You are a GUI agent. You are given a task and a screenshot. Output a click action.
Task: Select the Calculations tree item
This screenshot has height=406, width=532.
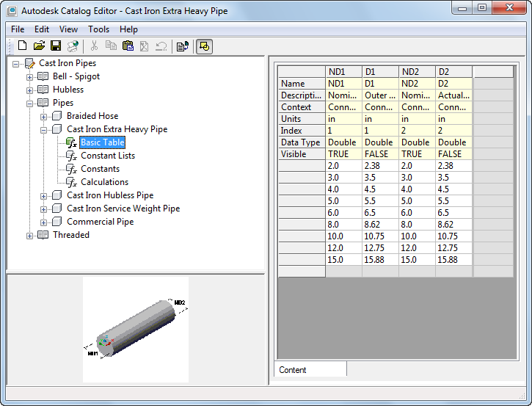104,182
